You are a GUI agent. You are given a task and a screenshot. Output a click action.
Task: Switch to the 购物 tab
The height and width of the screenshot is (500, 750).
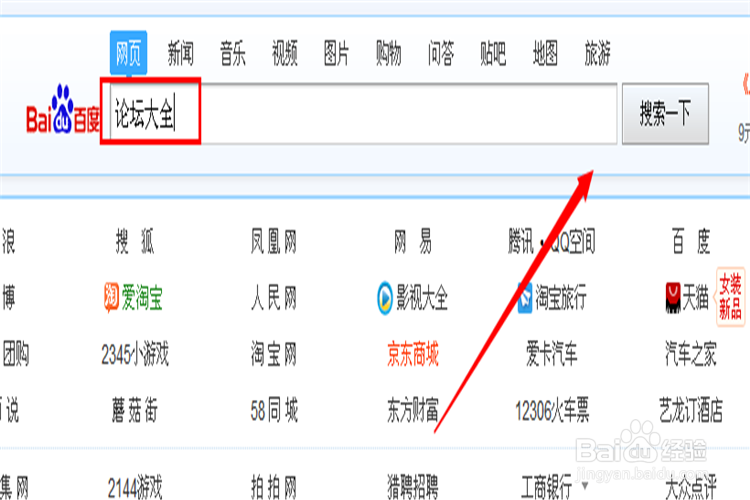(x=388, y=53)
